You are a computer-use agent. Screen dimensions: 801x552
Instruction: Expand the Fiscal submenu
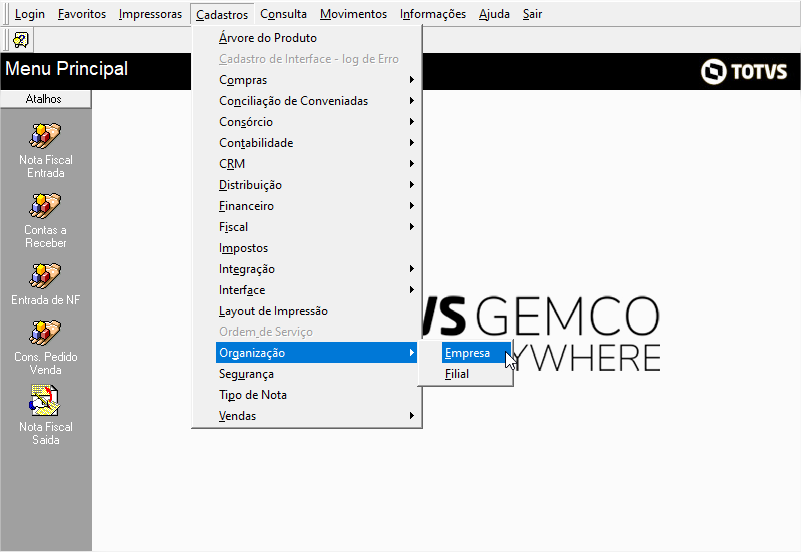point(317,227)
